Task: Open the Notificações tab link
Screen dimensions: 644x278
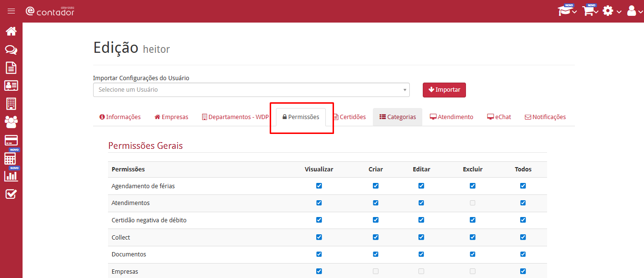Action: tap(545, 117)
